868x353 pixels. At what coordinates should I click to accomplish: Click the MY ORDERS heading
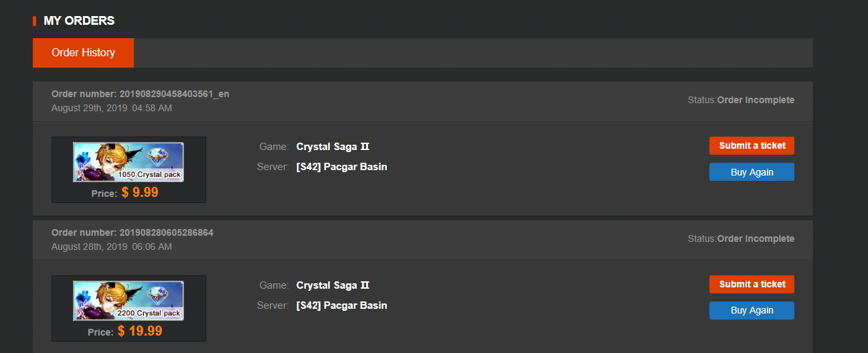pyautogui.click(x=79, y=21)
